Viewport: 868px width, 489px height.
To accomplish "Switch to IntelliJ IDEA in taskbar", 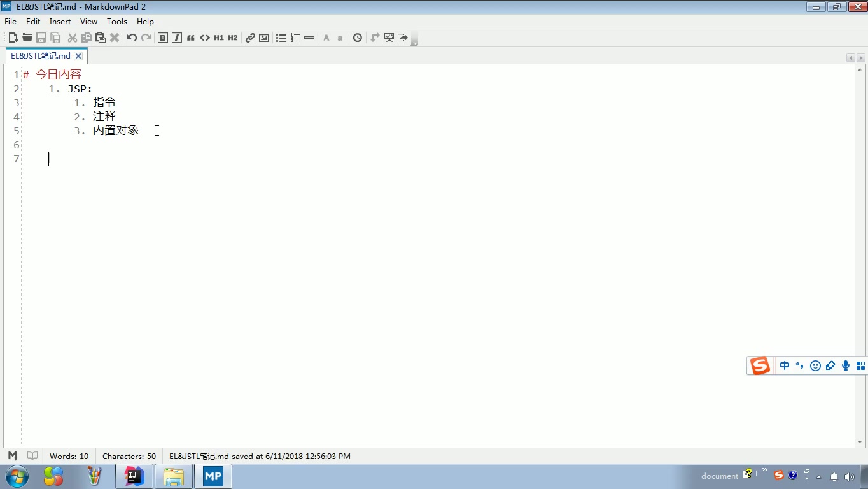I will [x=134, y=476].
